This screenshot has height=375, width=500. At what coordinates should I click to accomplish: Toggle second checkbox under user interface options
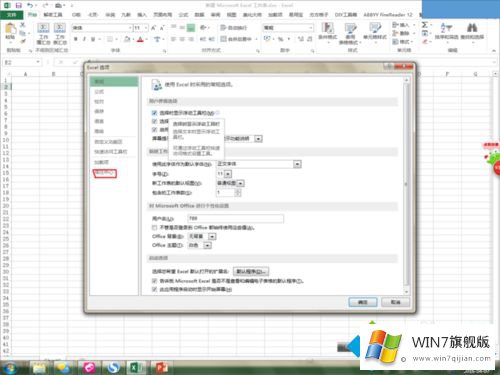coord(154,121)
